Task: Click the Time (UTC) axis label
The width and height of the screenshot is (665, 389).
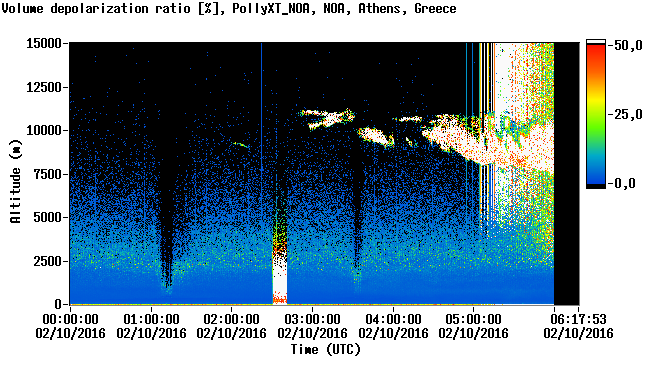Action: [326, 350]
